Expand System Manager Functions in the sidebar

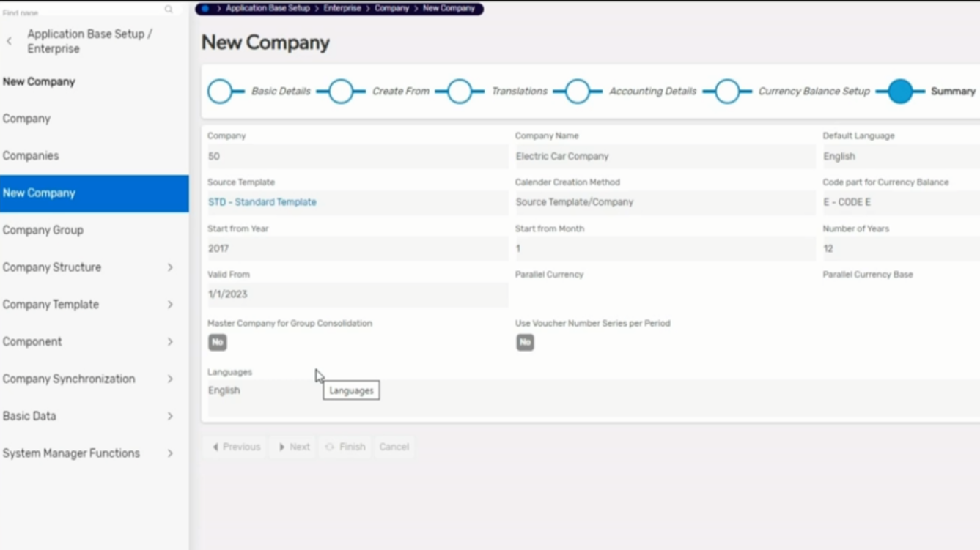click(170, 453)
